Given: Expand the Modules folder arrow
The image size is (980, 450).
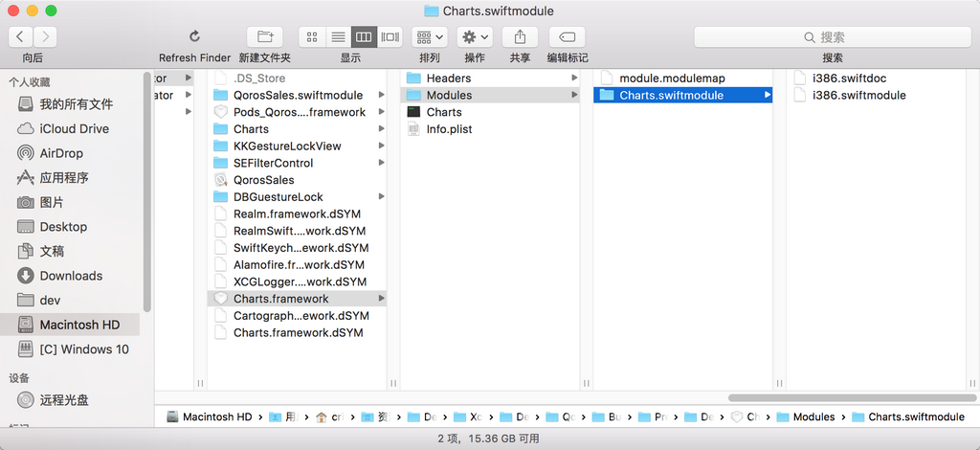Looking at the screenshot, I should (x=574, y=95).
